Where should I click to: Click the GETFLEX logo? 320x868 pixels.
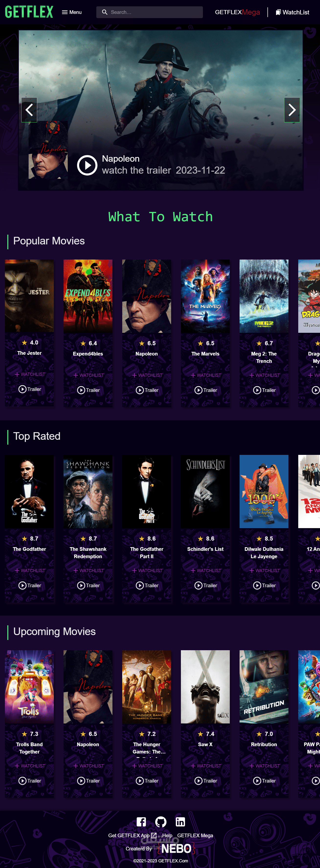29,12
